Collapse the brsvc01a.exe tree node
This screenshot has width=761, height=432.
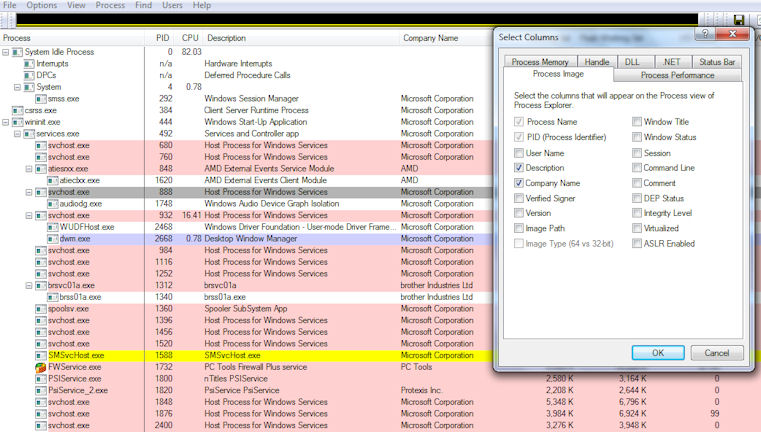coord(29,285)
